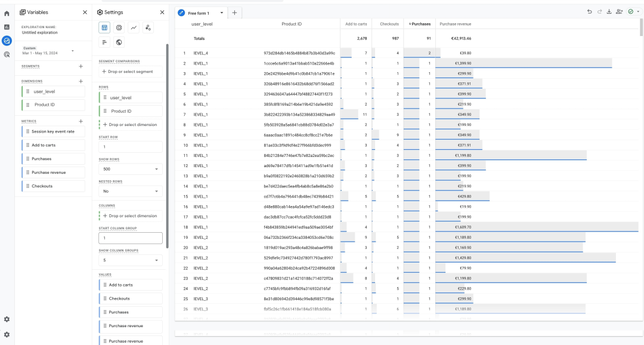This screenshot has height=345, width=644.
Task: Select the Line chart visualization icon
Action: click(134, 27)
